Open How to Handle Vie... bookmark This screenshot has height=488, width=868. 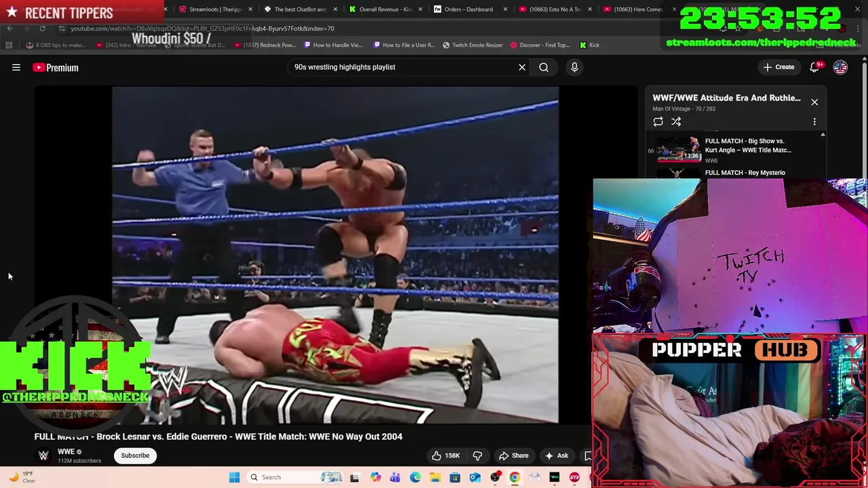334,45
